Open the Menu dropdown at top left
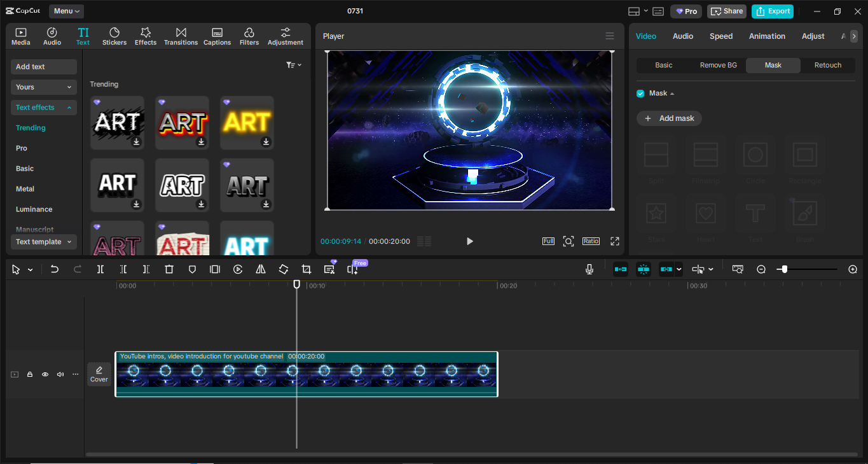Viewport: 868px width, 464px height. [x=66, y=11]
